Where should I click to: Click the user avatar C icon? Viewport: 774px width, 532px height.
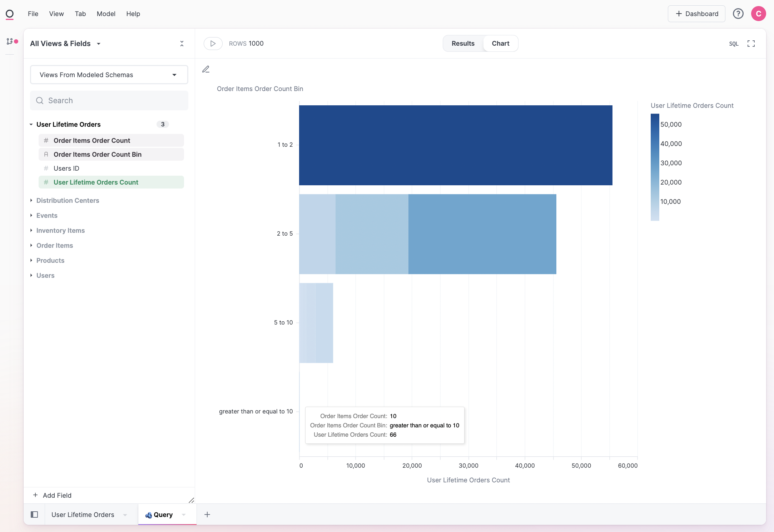(x=758, y=14)
